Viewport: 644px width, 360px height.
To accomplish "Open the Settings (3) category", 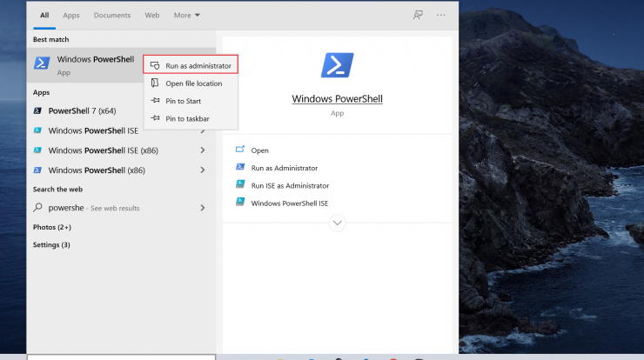I will click(x=51, y=244).
